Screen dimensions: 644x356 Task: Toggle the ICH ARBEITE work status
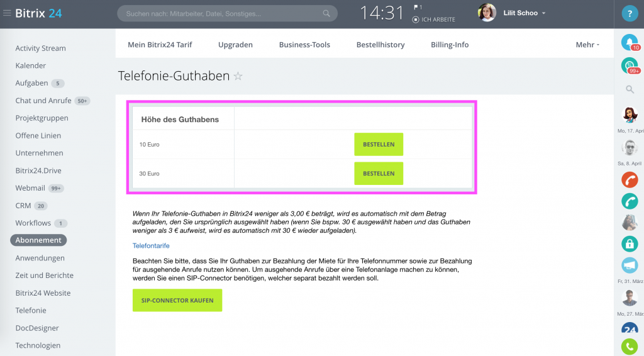[434, 19]
